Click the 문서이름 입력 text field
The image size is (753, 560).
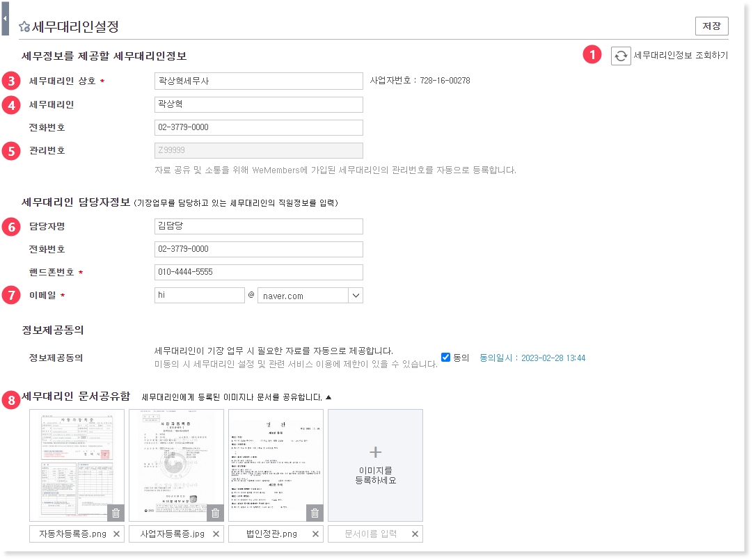click(370, 534)
